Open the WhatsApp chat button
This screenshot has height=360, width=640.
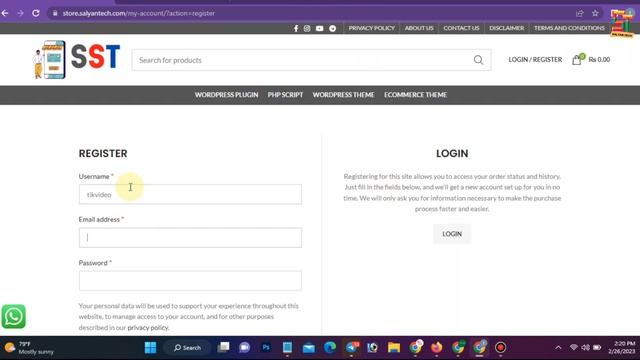13,316
